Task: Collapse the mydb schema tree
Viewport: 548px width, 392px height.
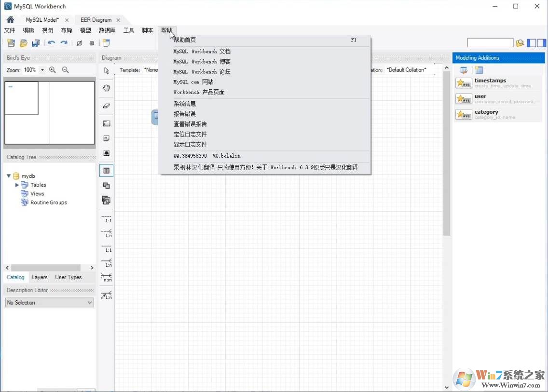Action: pyautogui.click(x=8, y=176)
